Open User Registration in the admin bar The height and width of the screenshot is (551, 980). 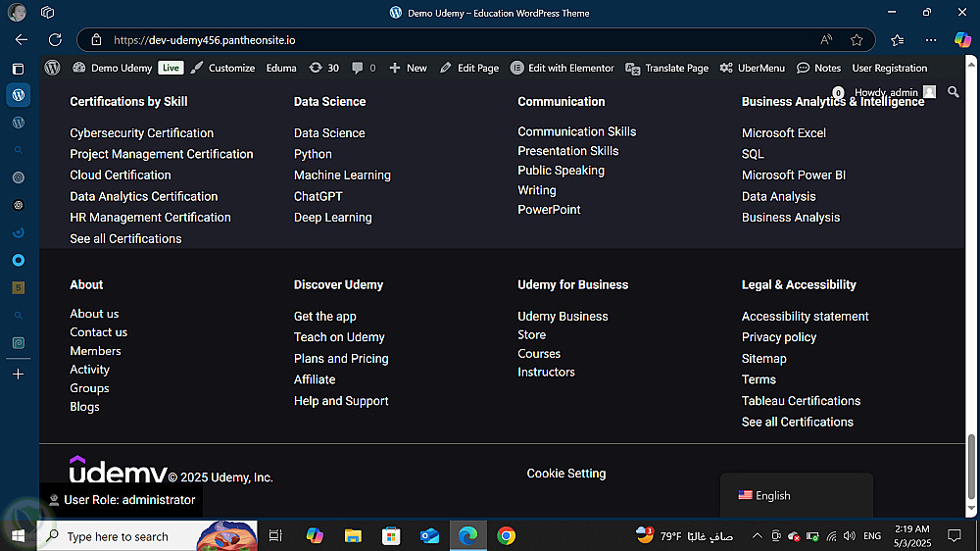(890, 68)
